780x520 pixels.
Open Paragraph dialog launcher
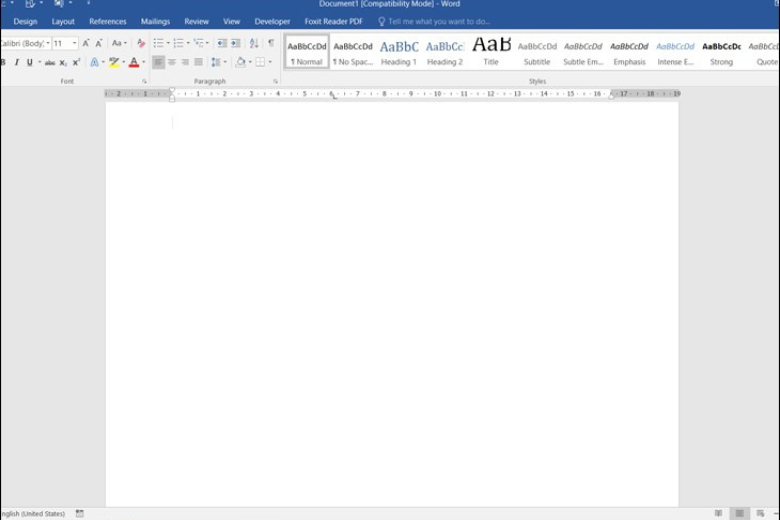point(275,81)
